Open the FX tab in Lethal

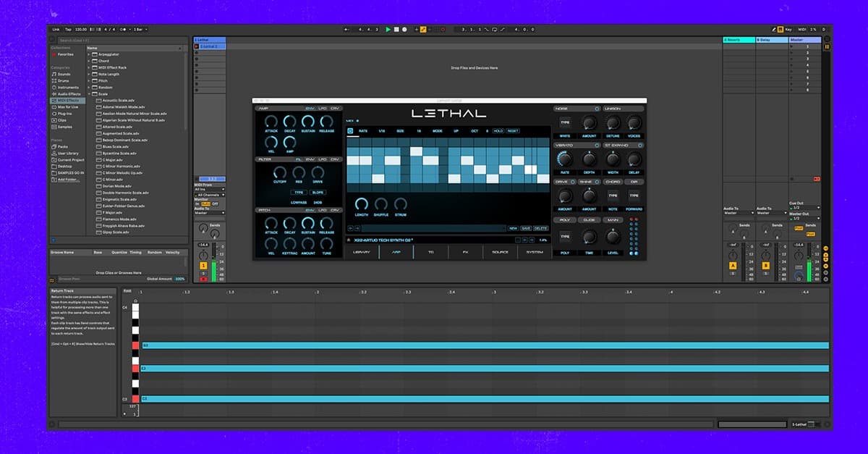(x=464, y=252)
